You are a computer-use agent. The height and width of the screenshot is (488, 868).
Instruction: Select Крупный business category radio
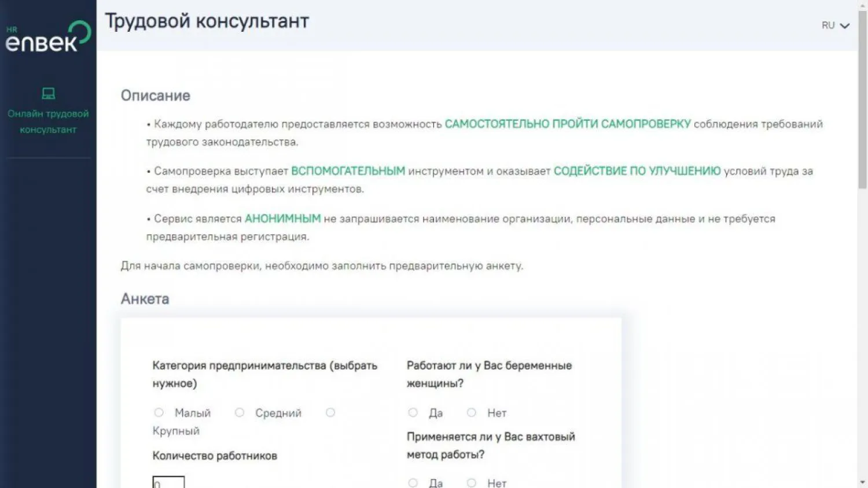coord(330,412)
